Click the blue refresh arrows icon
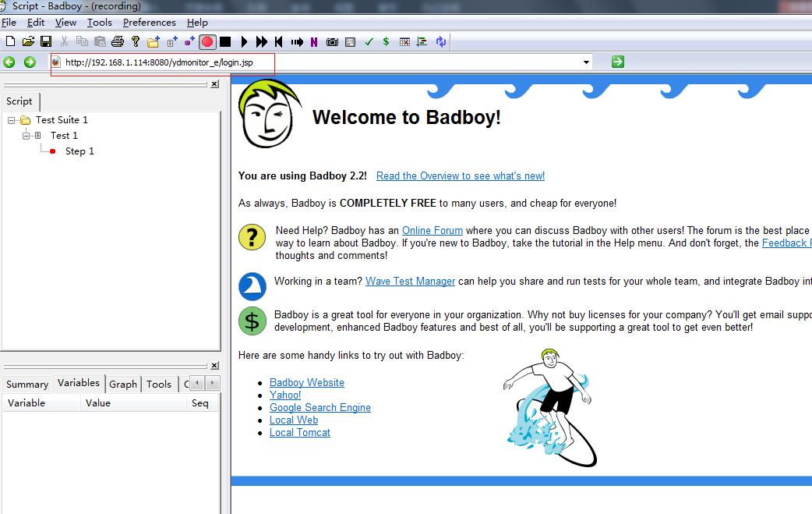The height and width of the screenshot is (514, 812). [x=441, y=41]
